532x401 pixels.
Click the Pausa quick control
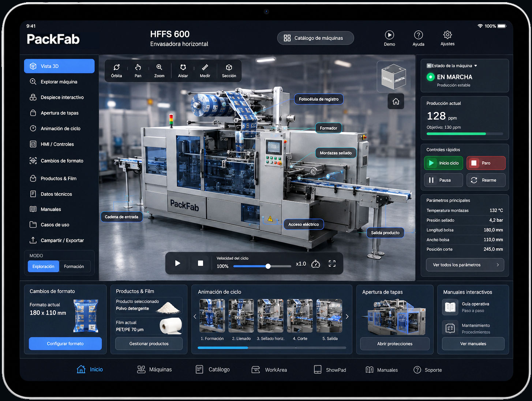(443, 180)
